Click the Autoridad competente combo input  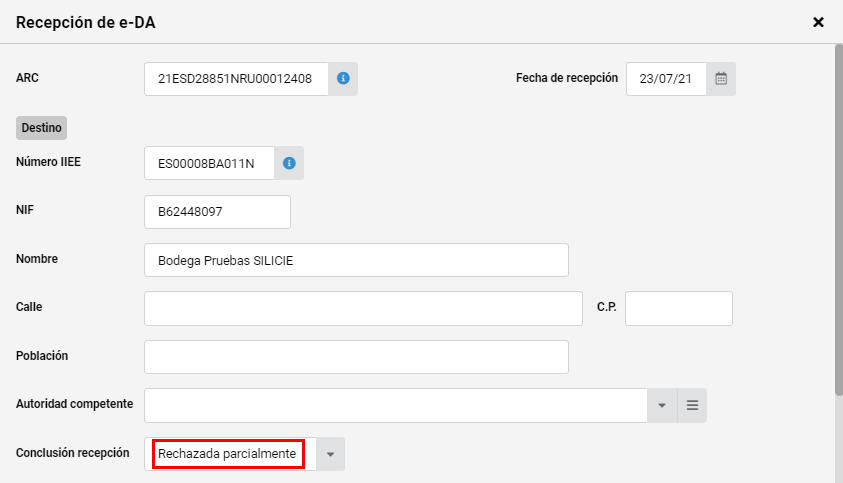(x=396, y=406)
